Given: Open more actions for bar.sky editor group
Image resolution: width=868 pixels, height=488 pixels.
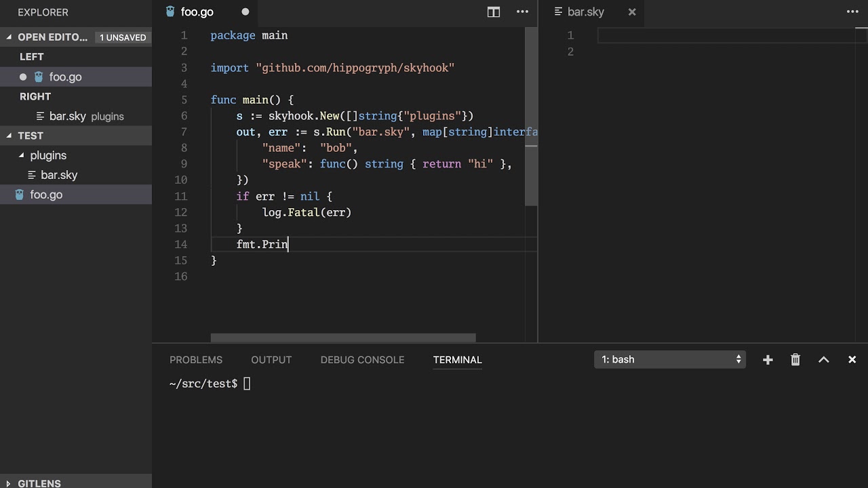Looking at the screenshot, I should click(x=852, y=12).
